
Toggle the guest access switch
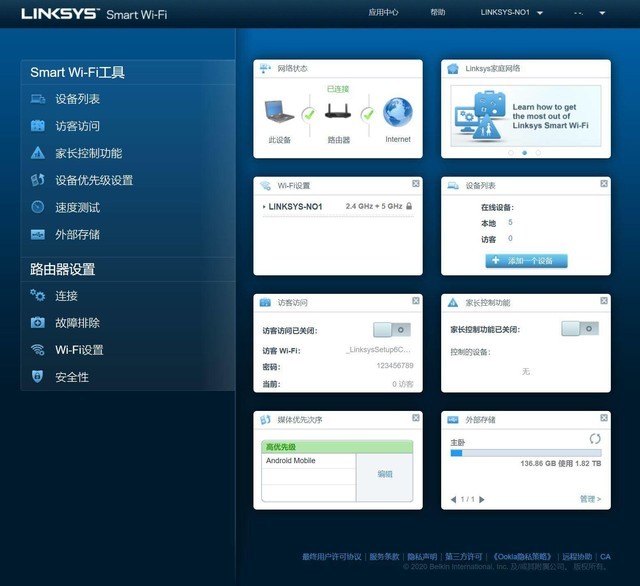click(x=392, y=330)
